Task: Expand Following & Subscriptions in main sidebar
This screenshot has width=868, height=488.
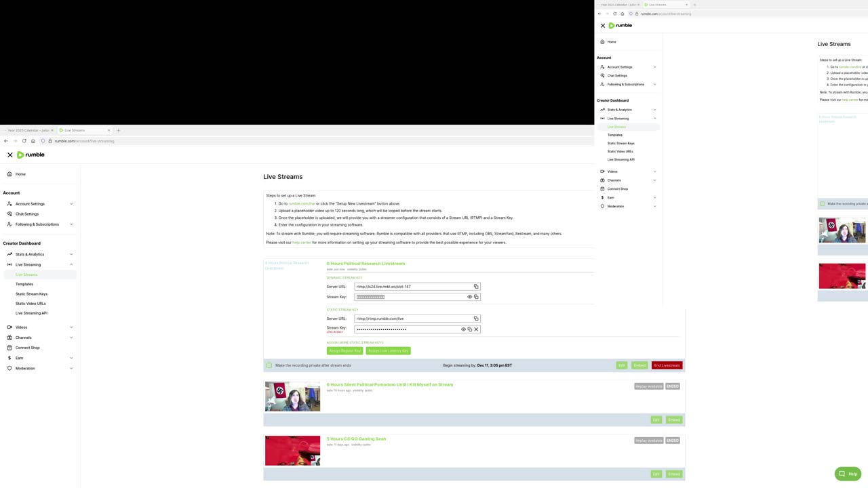Action: coord(71,224)
